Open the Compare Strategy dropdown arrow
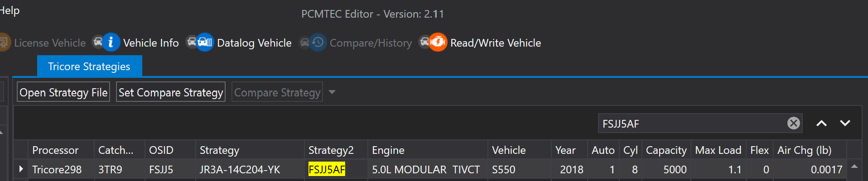Screen dimensions: 868x181 pos(332,92)
